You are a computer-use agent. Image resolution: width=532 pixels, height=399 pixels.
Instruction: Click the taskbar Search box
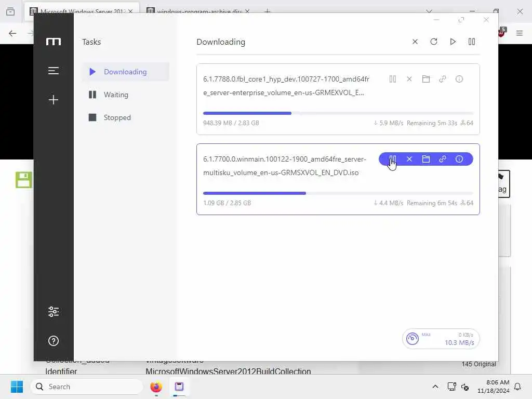coord(87,387)
